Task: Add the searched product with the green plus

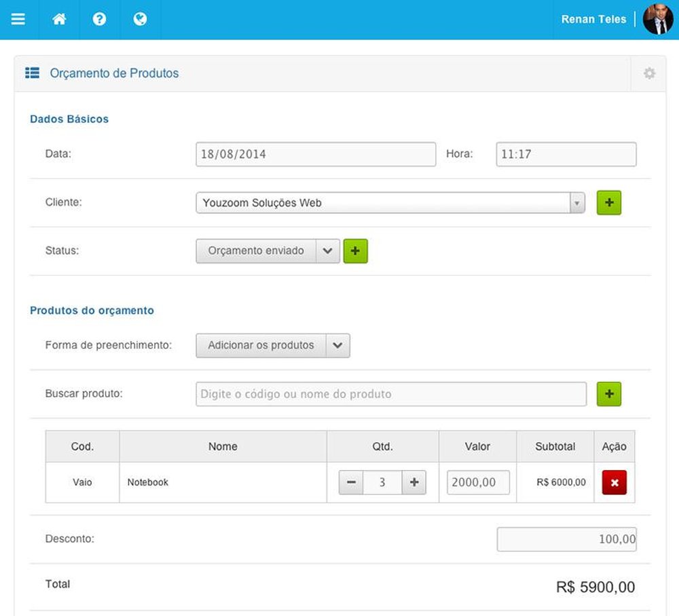Action: pos(608,394)
